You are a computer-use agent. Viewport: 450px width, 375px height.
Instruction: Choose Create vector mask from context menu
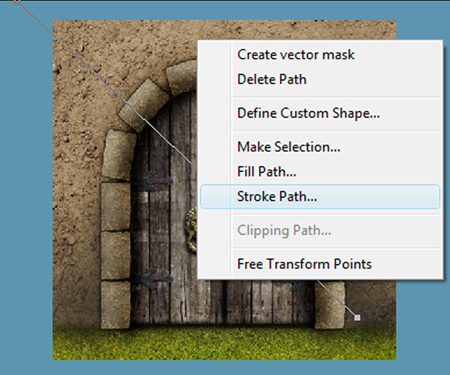[295, 55]
